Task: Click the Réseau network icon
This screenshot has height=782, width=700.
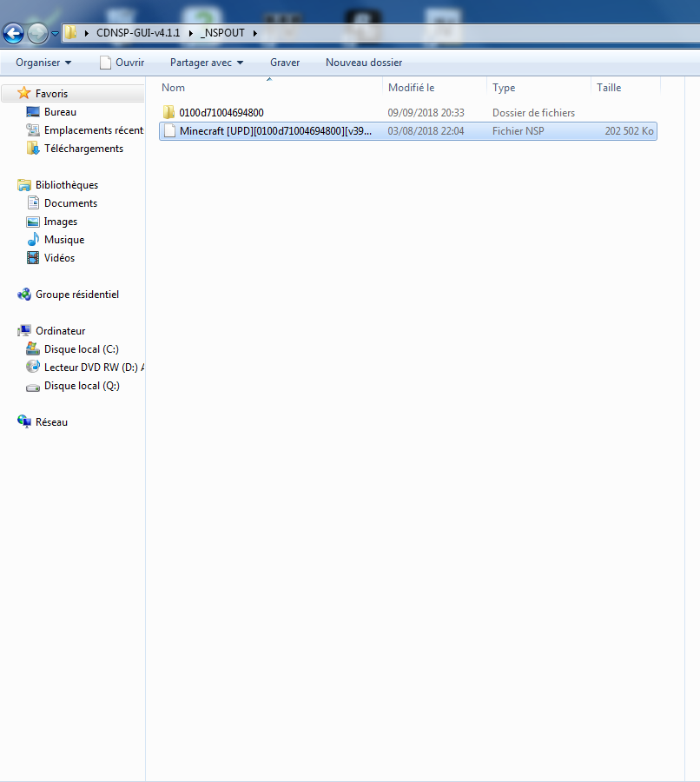Action: [x=24, y=421]
